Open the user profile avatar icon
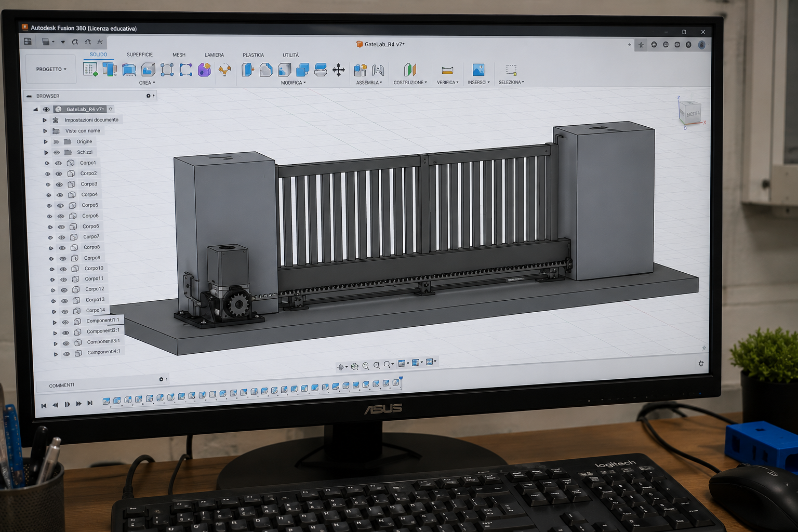 click(x=702, y=45)
